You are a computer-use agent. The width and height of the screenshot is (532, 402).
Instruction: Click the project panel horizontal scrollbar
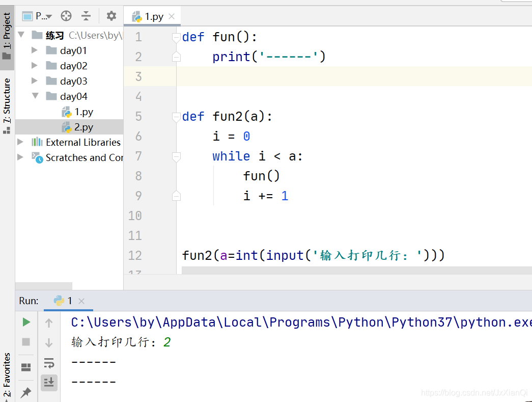pos(44,286)
